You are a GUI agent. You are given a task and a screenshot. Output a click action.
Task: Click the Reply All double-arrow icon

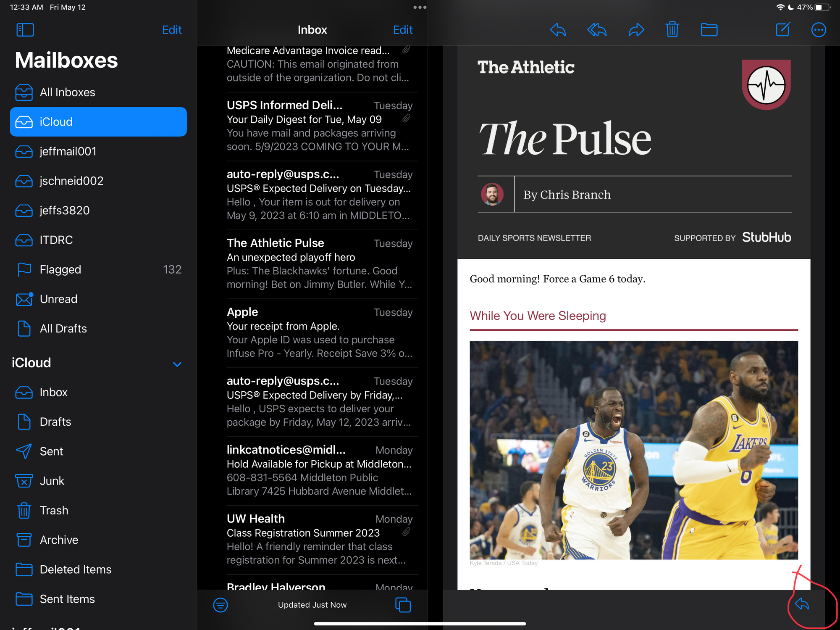point(596,30)
